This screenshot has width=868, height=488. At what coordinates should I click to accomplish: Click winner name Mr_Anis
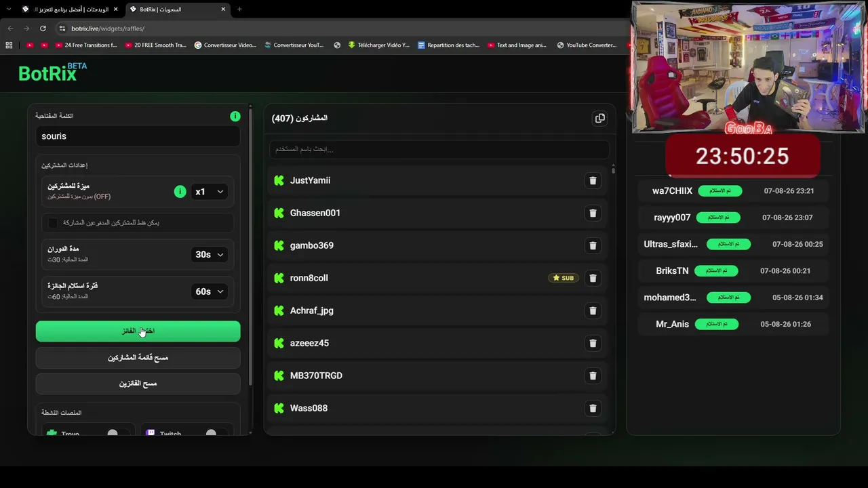672,324
